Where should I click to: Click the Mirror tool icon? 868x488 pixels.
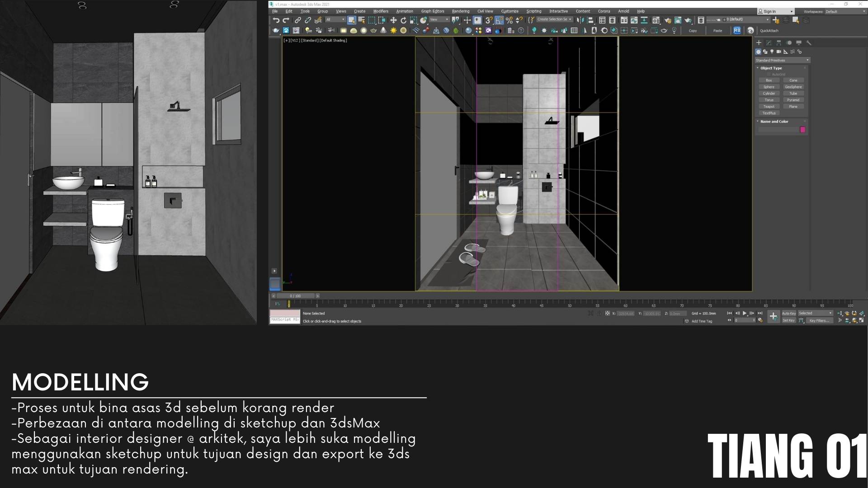pos(580,20)
